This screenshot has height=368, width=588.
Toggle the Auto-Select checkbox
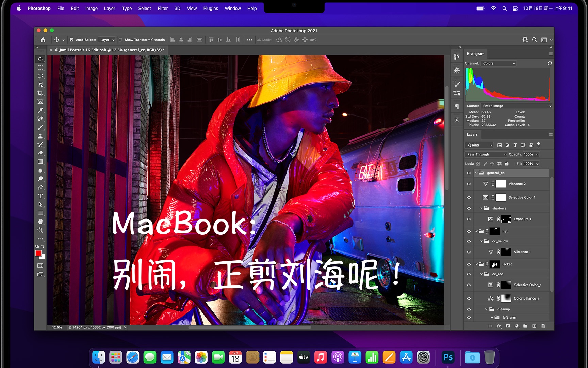pyautogui.click(x=71, y=40)
